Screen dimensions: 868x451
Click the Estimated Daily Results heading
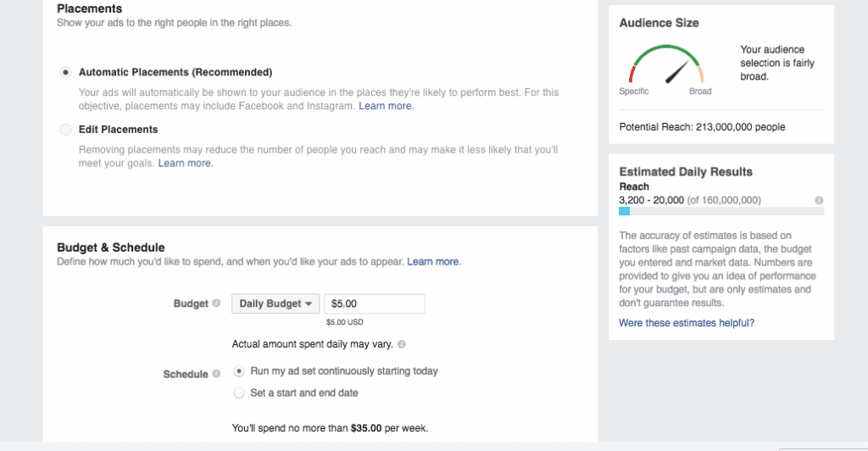point(686,171)
